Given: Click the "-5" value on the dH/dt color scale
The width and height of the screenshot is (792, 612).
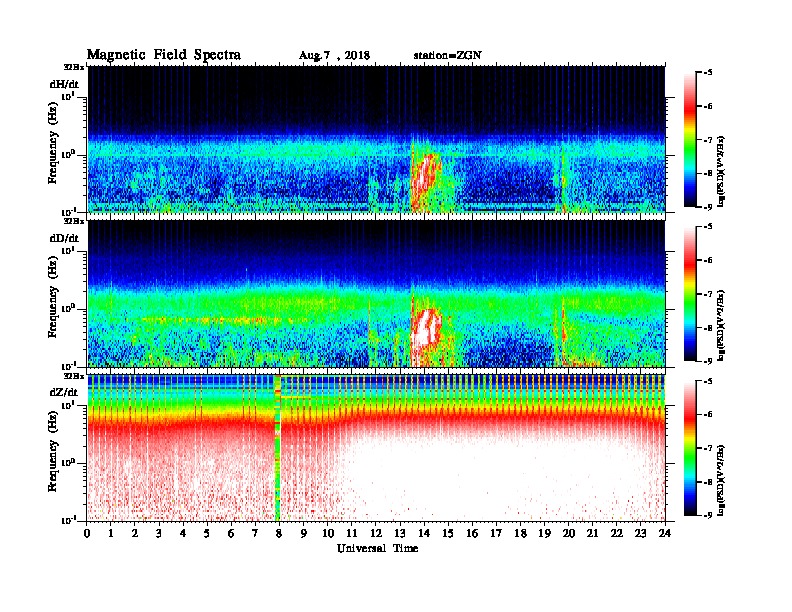Looking at the screenshot, I should tap(707, 73).
